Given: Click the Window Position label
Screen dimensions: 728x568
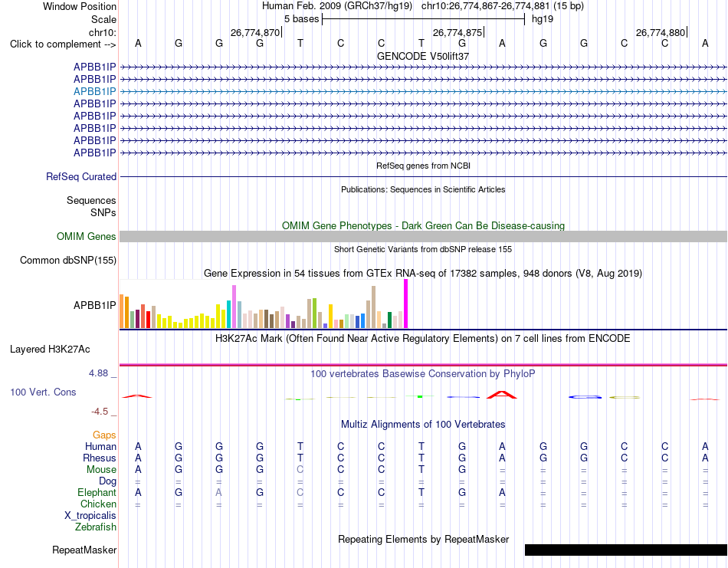Looking at the screenshot, I should [x=80, y=6].
